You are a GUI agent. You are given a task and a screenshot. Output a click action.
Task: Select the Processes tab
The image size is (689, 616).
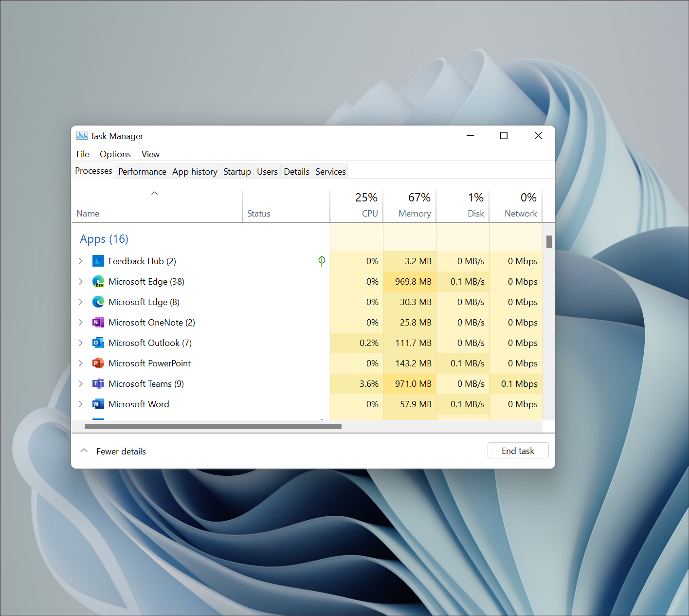tap(93, 171)
